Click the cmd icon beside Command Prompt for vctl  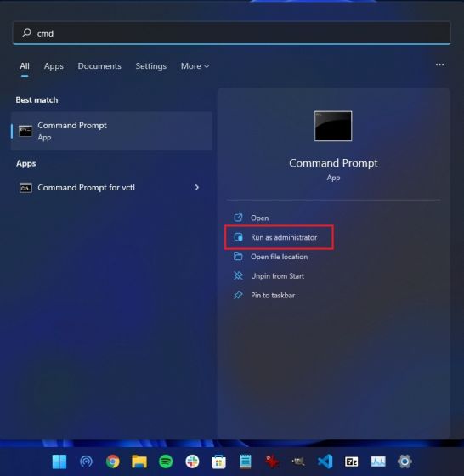[x=25, y=188]
